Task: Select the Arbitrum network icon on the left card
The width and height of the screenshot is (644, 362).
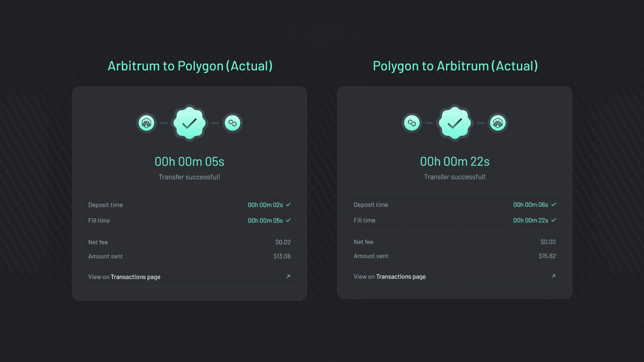Action: [146, 123]
